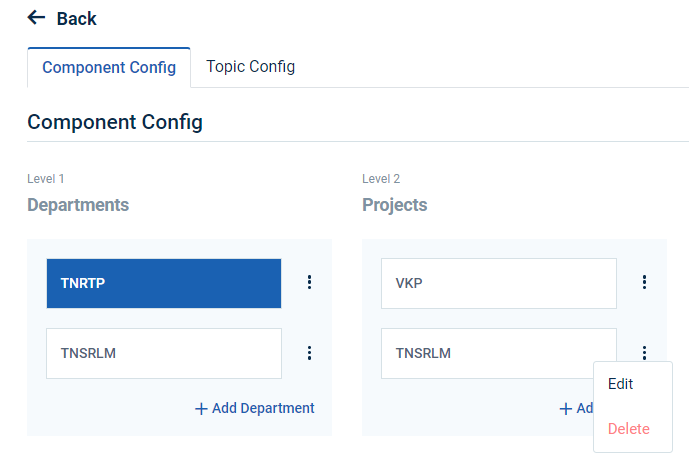Select TNSRLM in the Projects list

click(x=499, y=353)
